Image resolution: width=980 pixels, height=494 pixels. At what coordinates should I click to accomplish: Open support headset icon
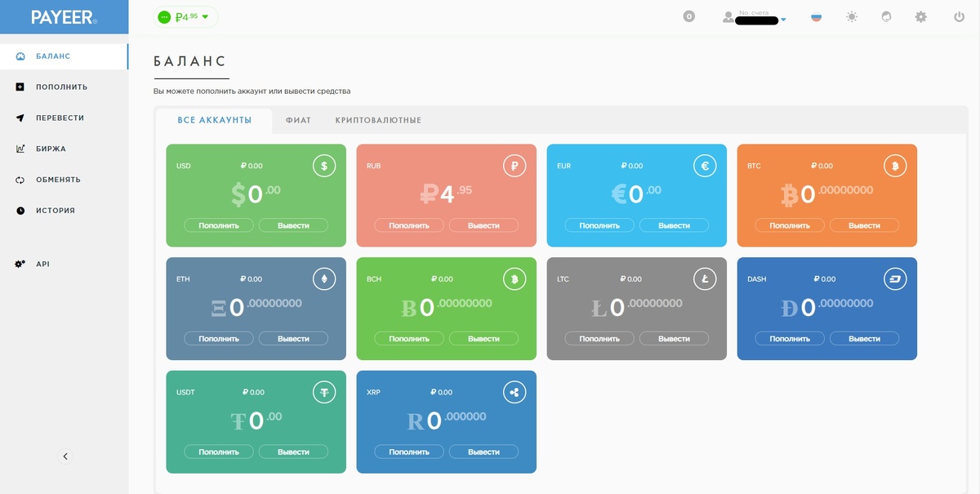[887, 16]
